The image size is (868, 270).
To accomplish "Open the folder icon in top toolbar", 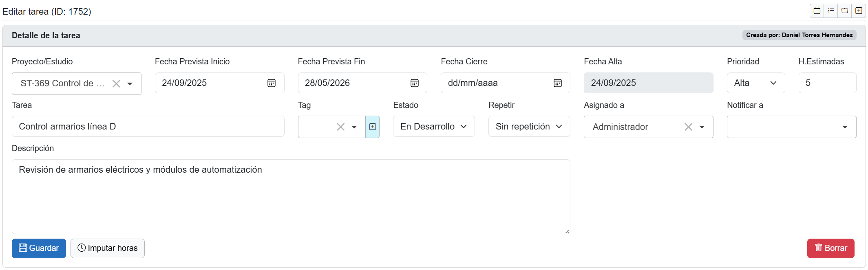I will [845, 11].
